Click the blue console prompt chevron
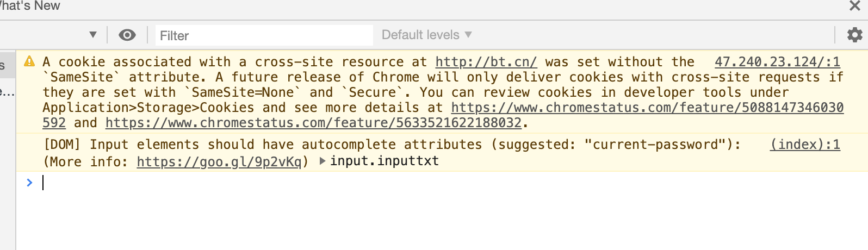The width and height of the screenshot is (868, 250). tap(29, 183)
